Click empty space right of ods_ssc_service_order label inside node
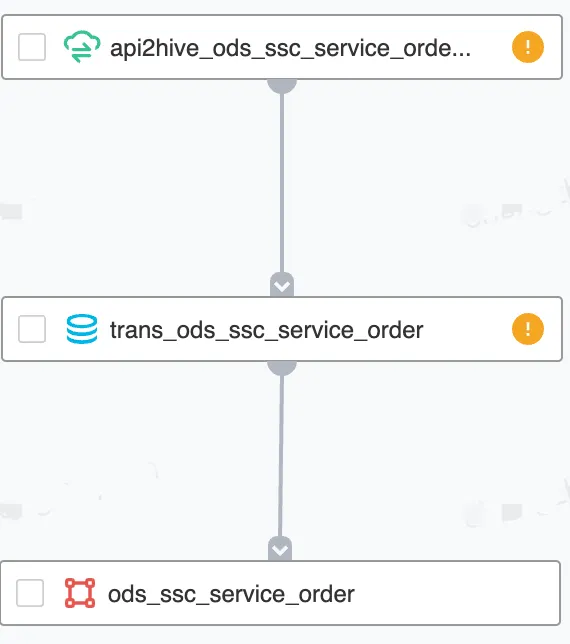The width and height of the screenshot is (570, 644). point(452,593)
